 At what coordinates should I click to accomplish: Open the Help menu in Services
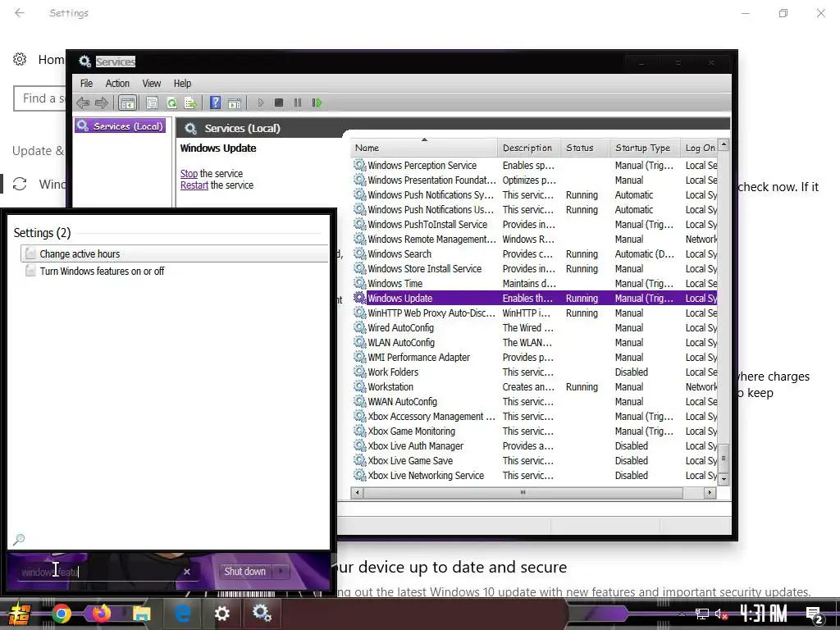[182, 84]
